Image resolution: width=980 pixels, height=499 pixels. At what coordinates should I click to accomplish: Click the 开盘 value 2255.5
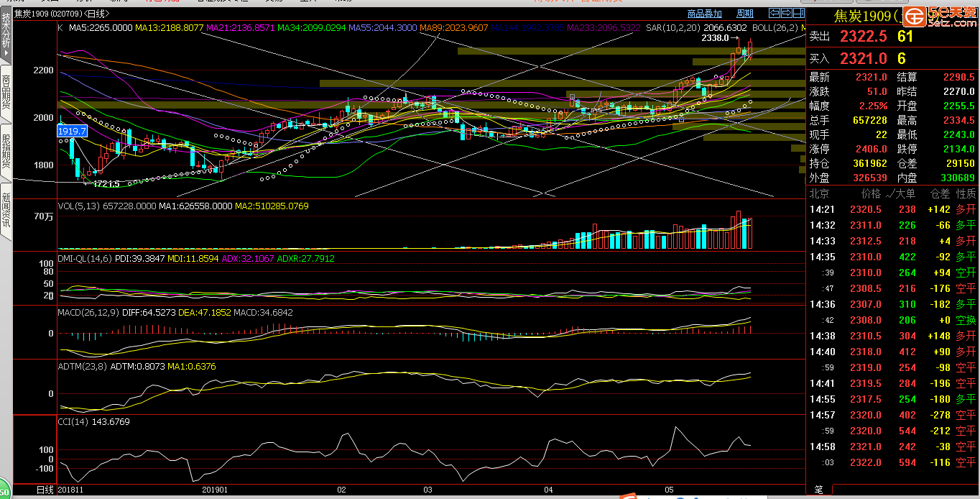coord(959,106)
